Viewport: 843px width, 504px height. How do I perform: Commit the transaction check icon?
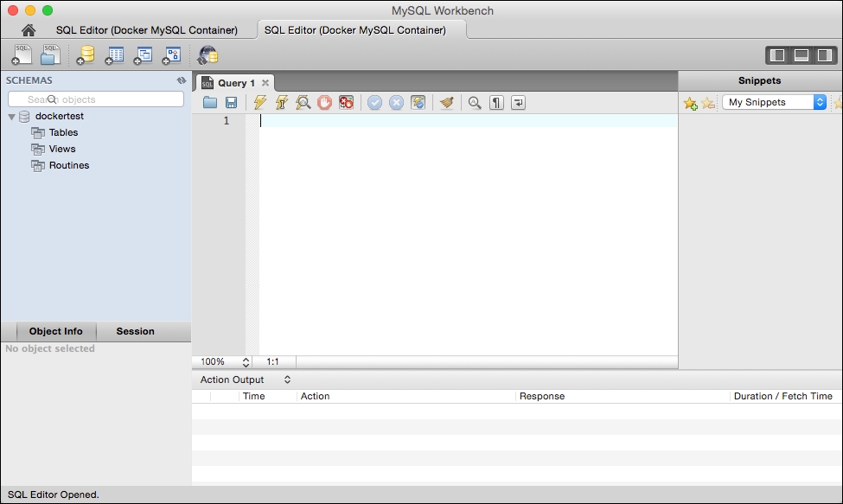(374, 103)
